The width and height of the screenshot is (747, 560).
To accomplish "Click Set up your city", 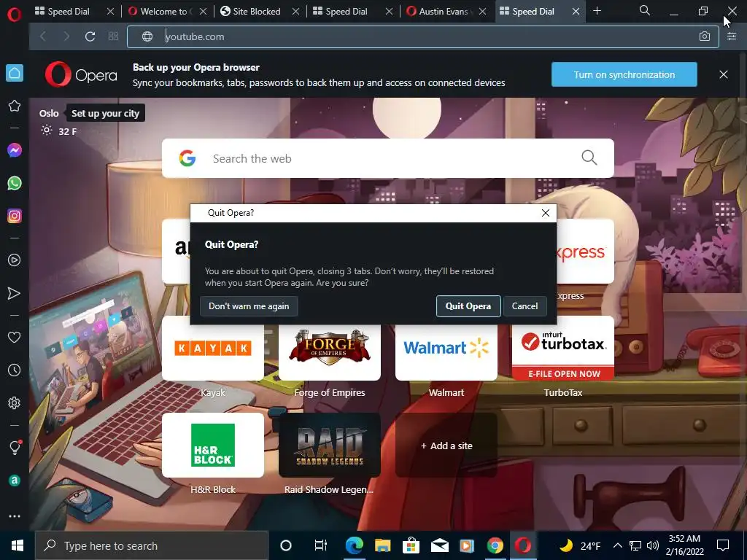I will point(105,113).
